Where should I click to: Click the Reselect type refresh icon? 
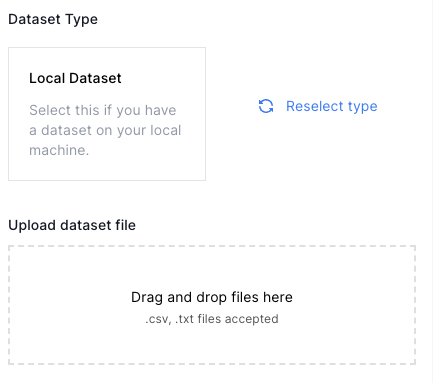(x=266, y=106)
